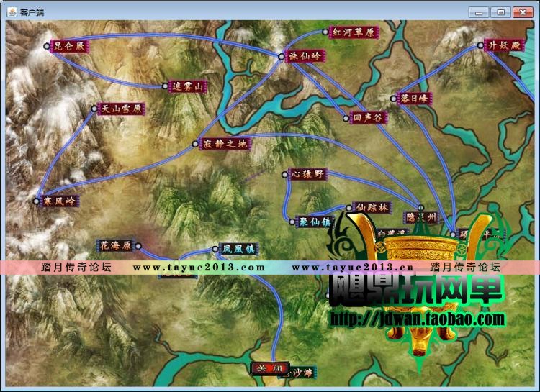540x392 pixels.
Task: Choose 升妖殿 map marker
Action: [503, 45]
